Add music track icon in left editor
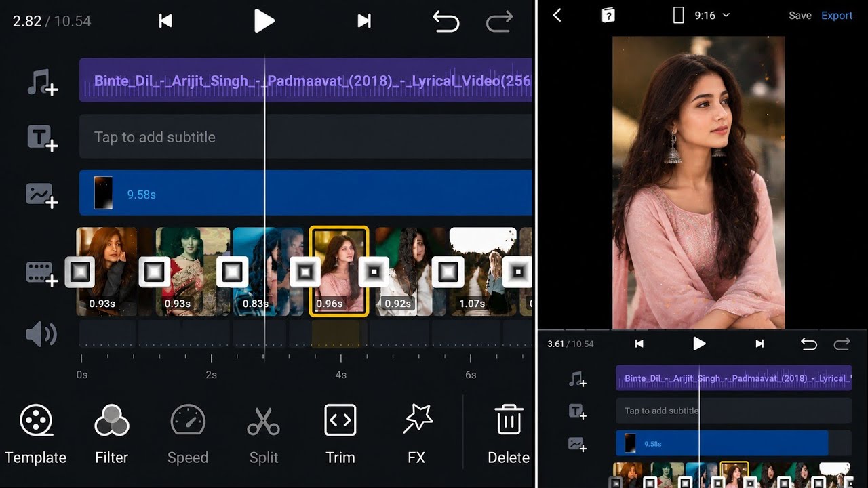The width and height of the screenshot is (868, 488). pos(42,82)
